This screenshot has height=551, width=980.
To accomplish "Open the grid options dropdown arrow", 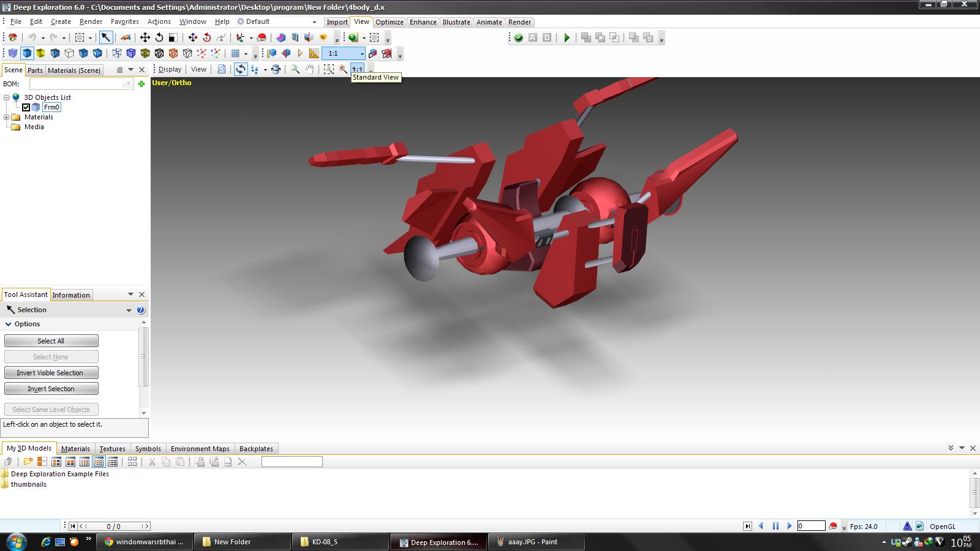I will point(246,53).
